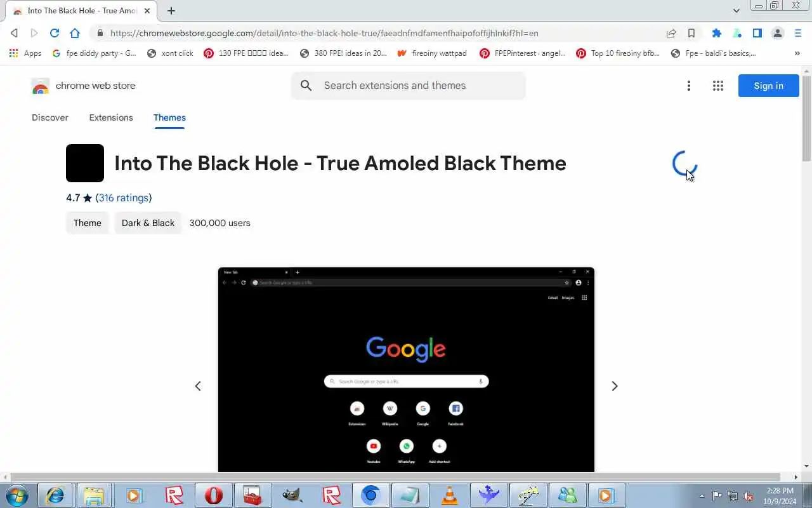Go back with the browser back arrow
The height and width of the screenshot is (508, 812).
(14, 33)
